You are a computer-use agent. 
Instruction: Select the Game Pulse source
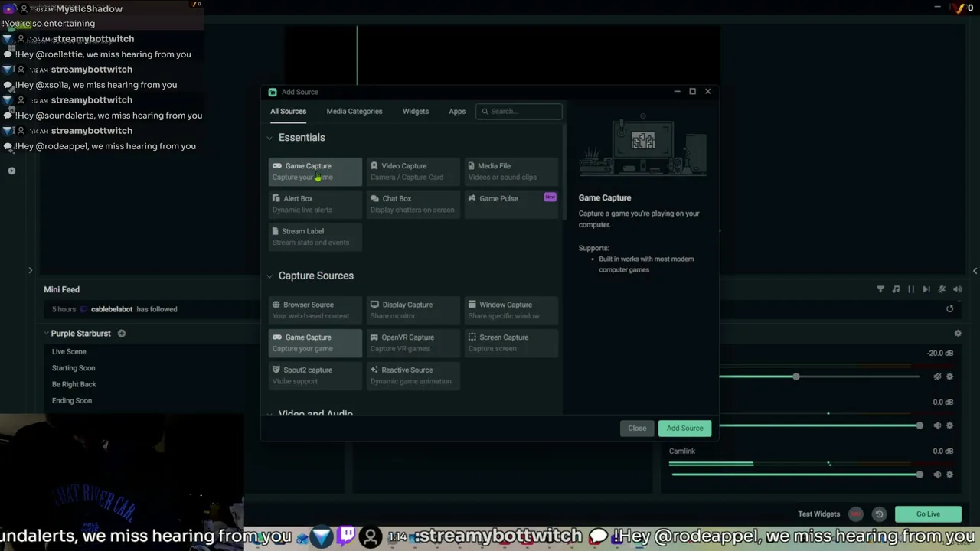511,204
